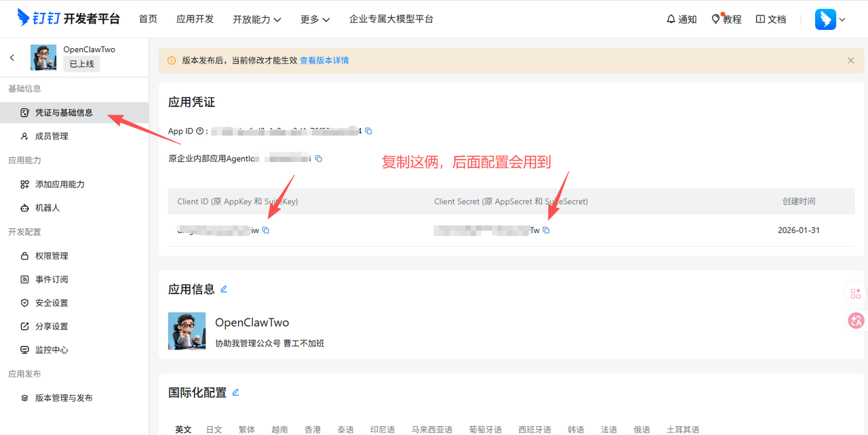This screenshot has width=868, height=435.
Task: Go to 版本管理与发布 page
Action: coord(64,398)
